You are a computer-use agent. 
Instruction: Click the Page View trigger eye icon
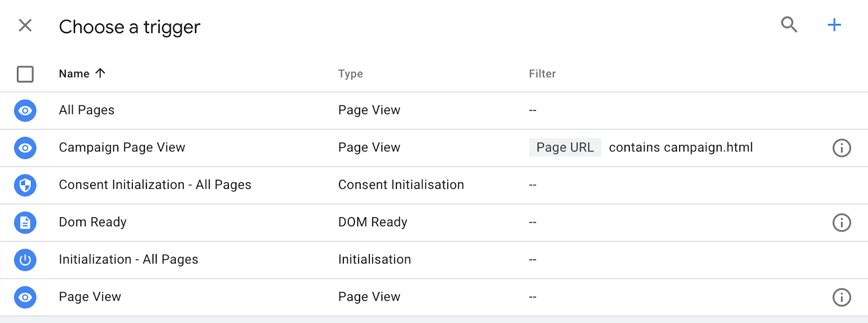click(x=25, y=297)
